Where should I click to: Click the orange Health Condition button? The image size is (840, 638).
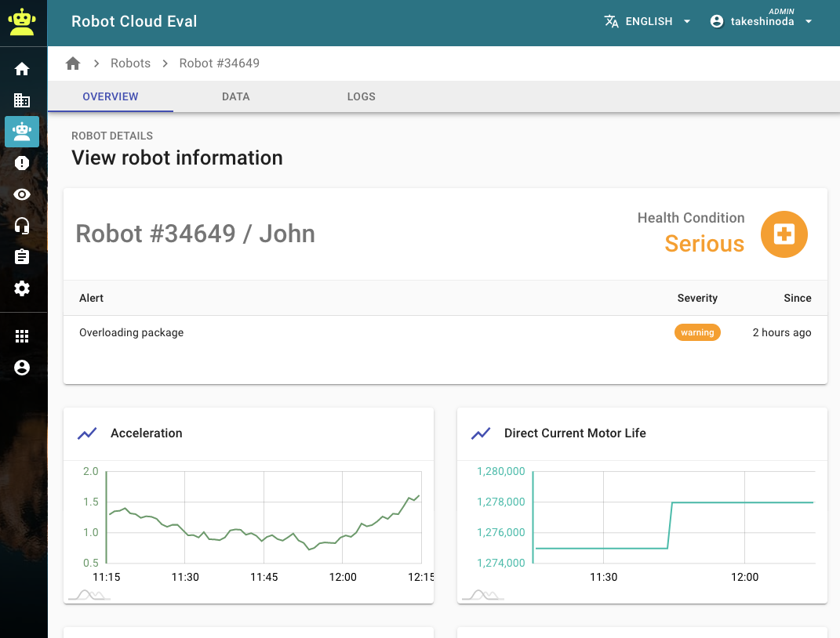click(x=784, y=234)
